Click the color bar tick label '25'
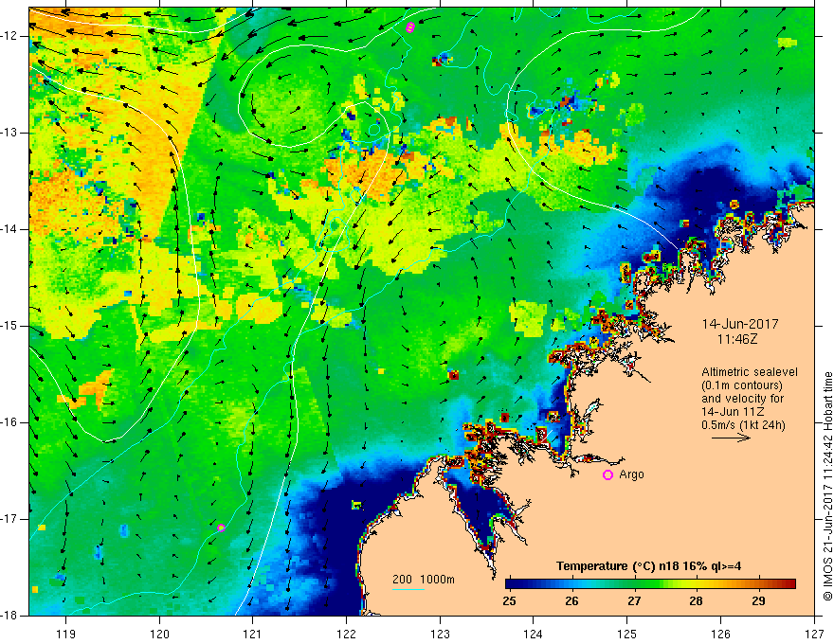Screen dimensions: 834x644 (x=510, y=601)
